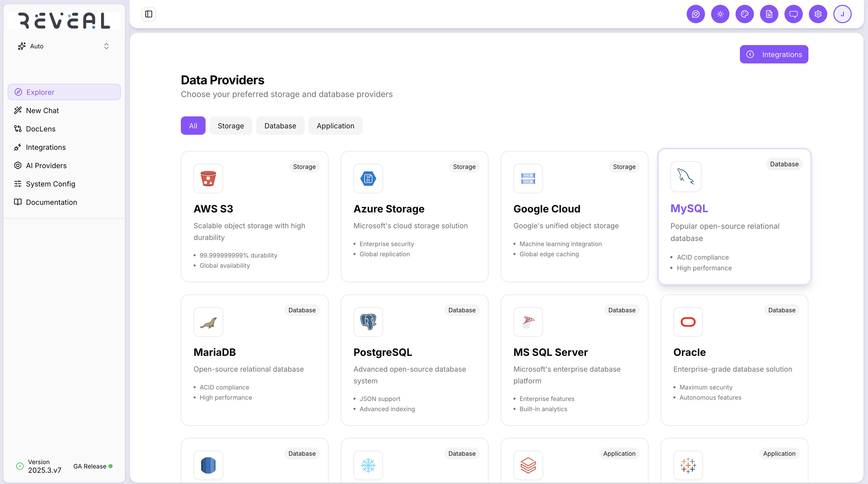Open the message bubble icon in top bar
Screen dimensions: 868x484
tap(794, 14)
